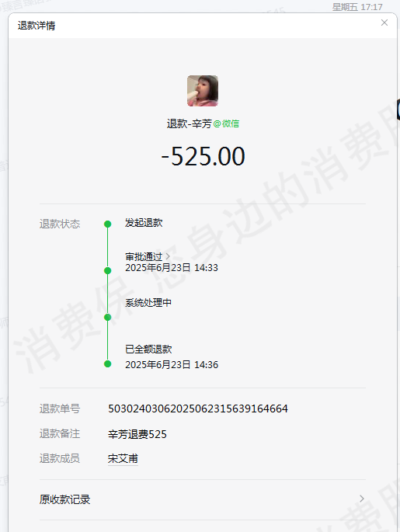Screen dimensions: 400x532
Task: Click the 发起退款 status label
Action: [144, 223]
